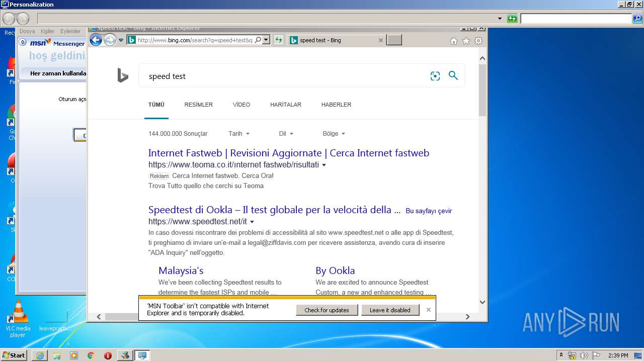Select the HABERLER tab
The width and height of the screenshot is (644, 362).
(336, 105)
